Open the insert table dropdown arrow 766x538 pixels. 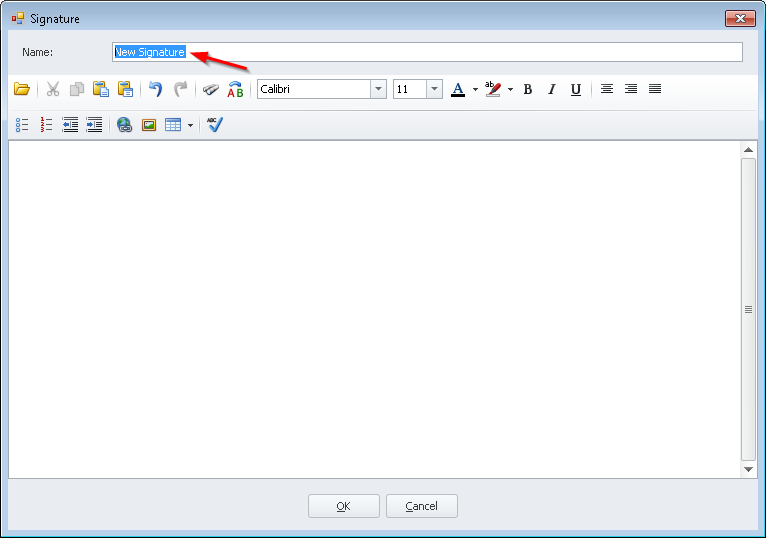[190, 125]
